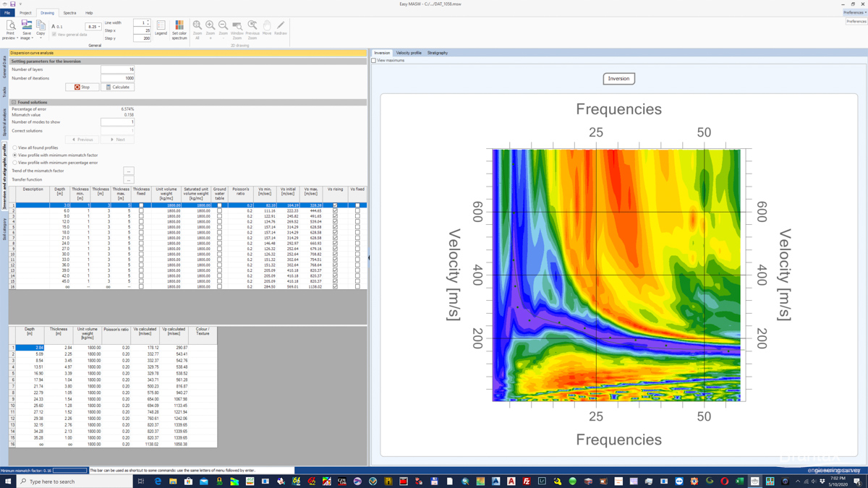Click the Number of layers input field

click(117, 69)
